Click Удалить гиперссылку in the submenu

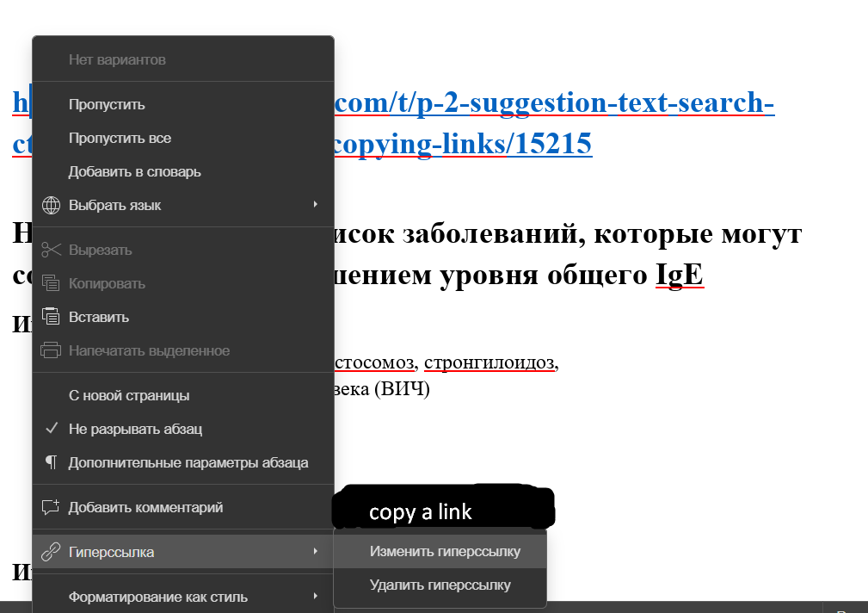[x=440, y=585]
